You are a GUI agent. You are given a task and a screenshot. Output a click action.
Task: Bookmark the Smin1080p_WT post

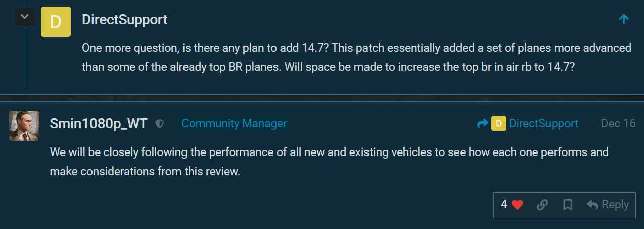click(x=568, y=205)
